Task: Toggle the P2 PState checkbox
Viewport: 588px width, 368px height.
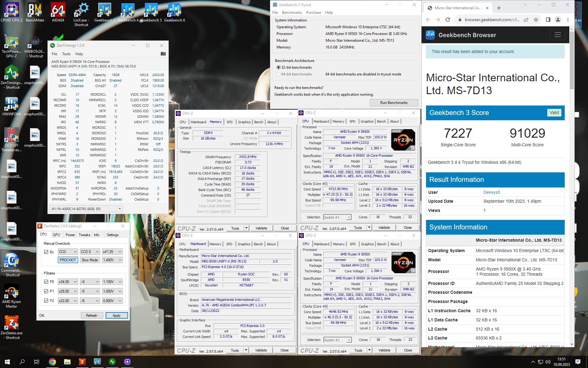Action: [46, 301]
